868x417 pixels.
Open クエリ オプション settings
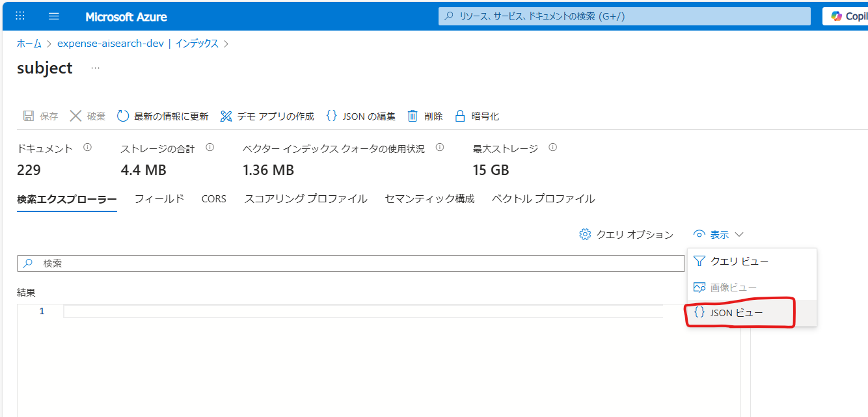(626, 234)
